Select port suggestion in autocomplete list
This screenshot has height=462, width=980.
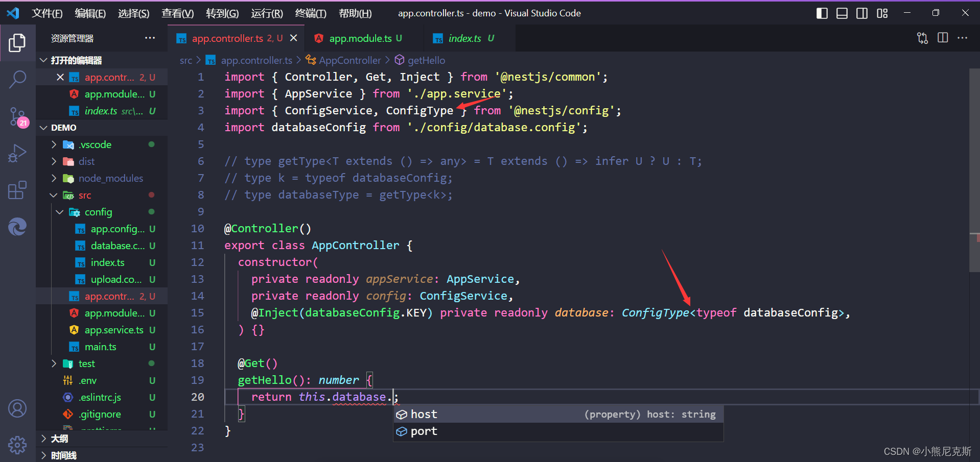click(x=558, y=431)
